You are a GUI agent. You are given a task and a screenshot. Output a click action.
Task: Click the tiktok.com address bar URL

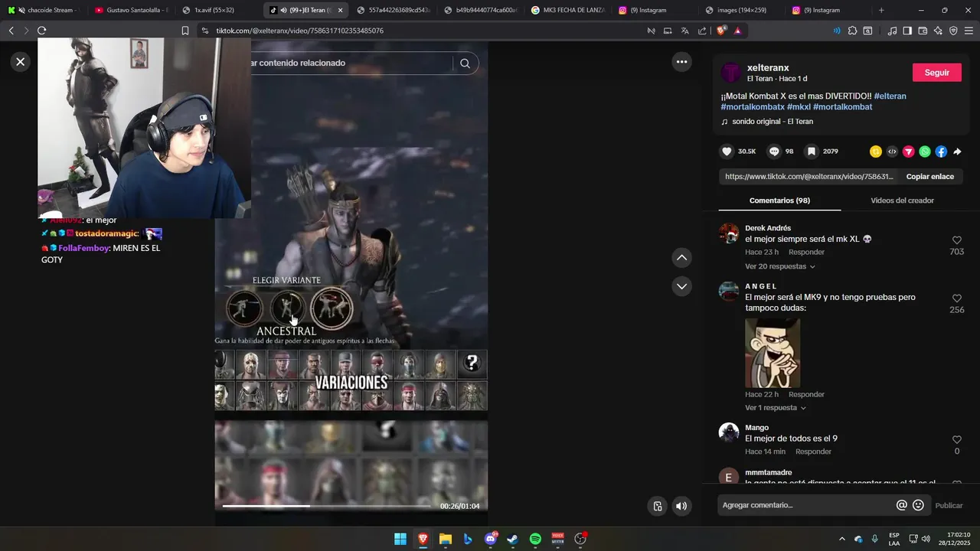(x=299, y=31)
